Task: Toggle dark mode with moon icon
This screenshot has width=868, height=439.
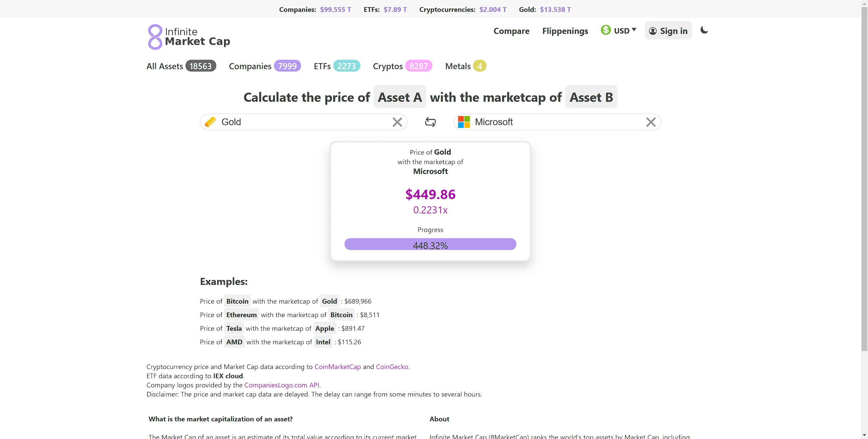Action: pyautogui.click(x=704, y=31)
